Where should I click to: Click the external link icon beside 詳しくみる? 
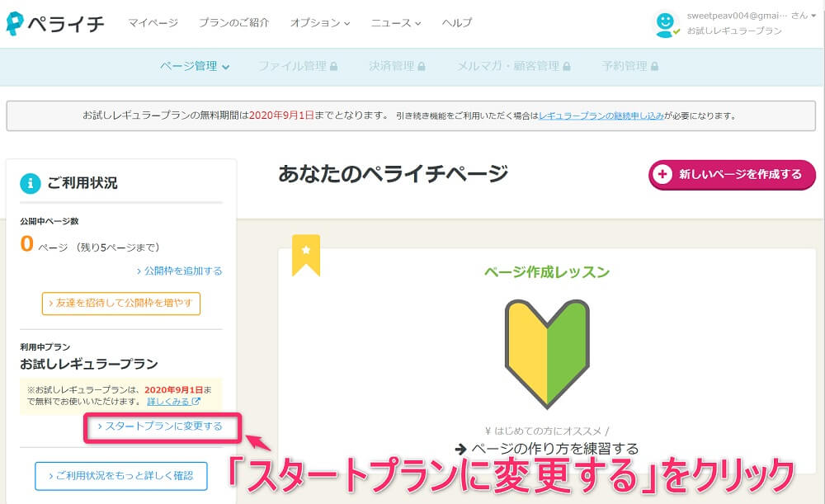click(196, 402)
